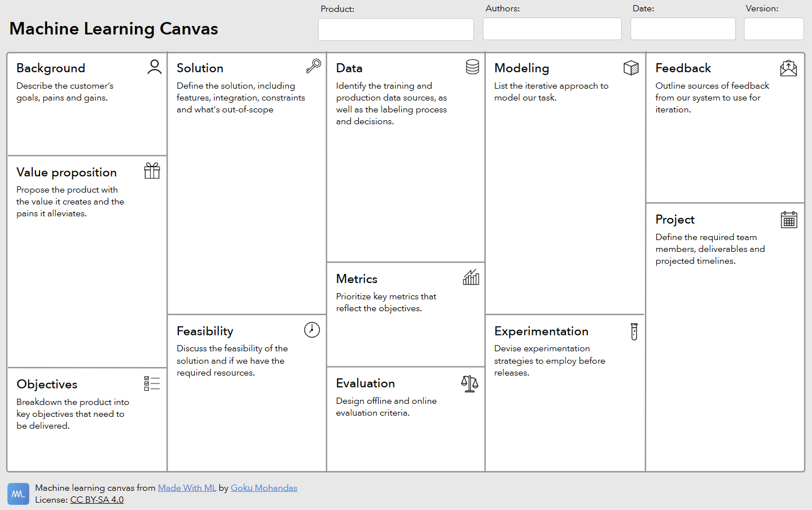Click the person icon in Background section
This screenshot has width=812, height=510.
(x=154, y=67)
